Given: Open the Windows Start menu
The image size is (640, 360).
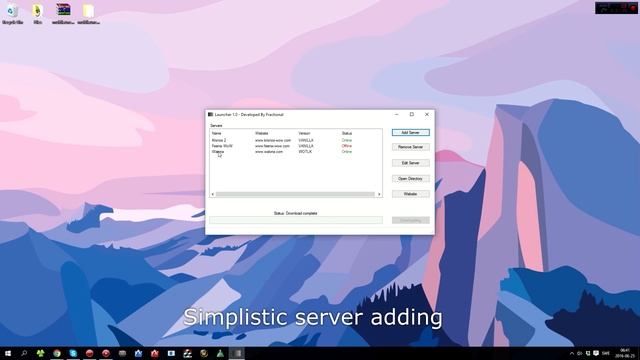Looking at the screenshot, I should click(8, 353).
